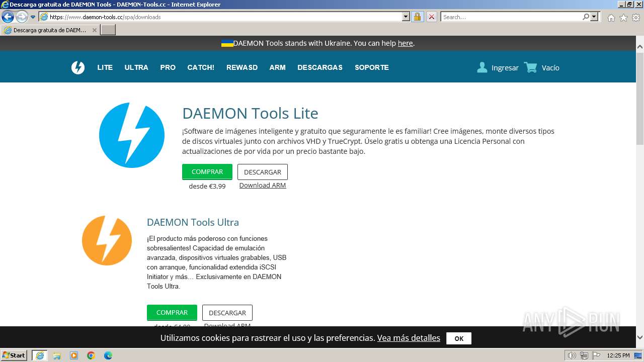Click the Ingresar login link
644x362 pixels.
click(x=505, y=68)
